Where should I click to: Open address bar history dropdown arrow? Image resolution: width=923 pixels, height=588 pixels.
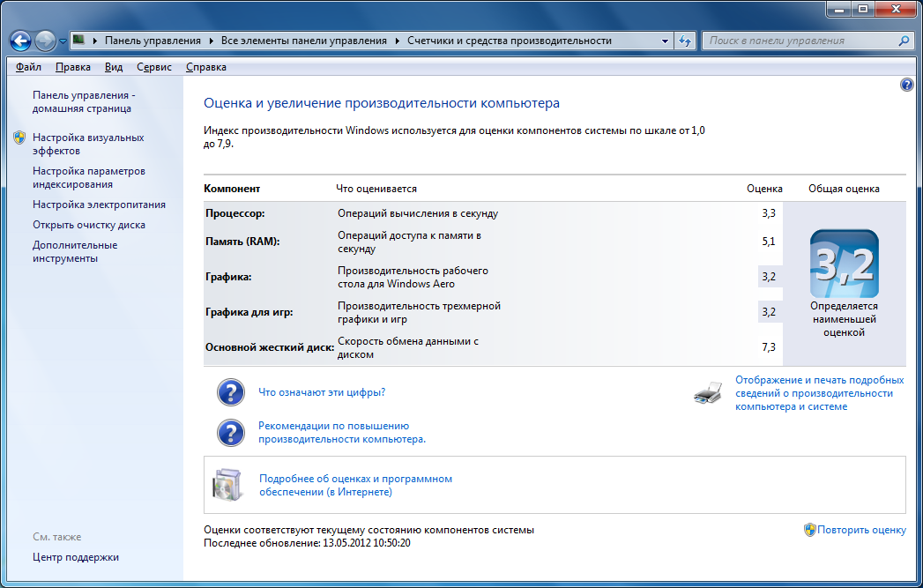(x=666, y=41)
